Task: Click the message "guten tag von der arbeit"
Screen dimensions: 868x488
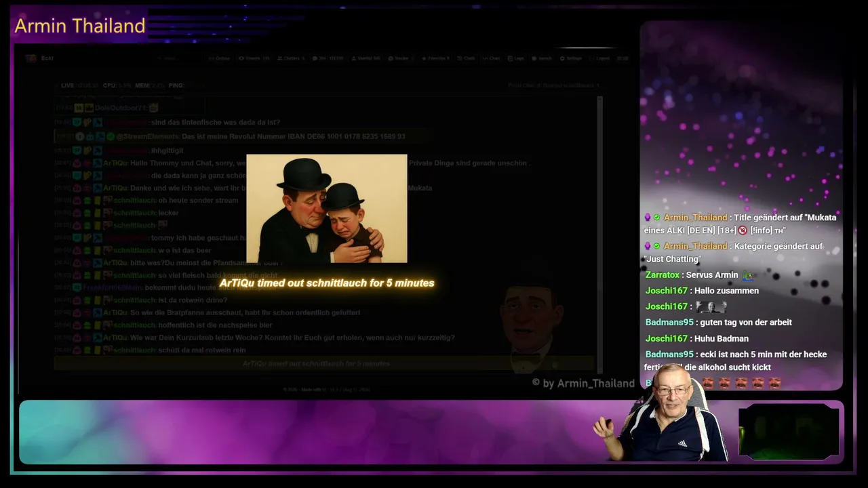Action: (x=746, y=323)
